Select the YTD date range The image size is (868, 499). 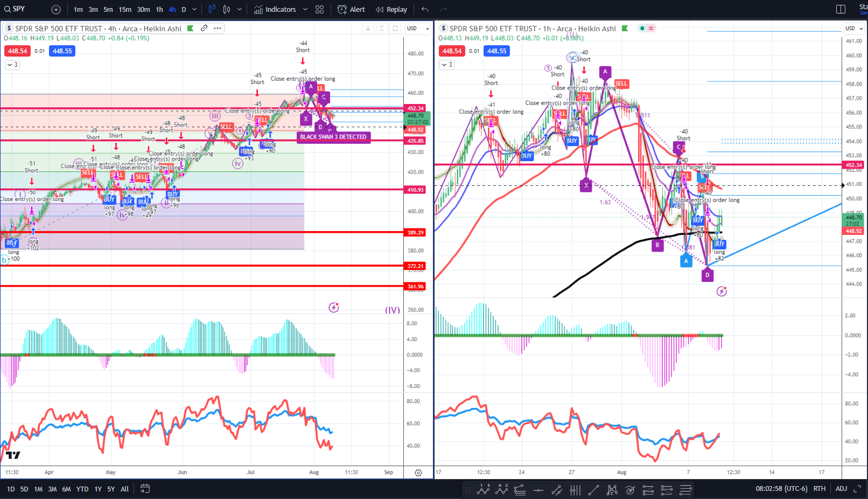tap(82, 489)
